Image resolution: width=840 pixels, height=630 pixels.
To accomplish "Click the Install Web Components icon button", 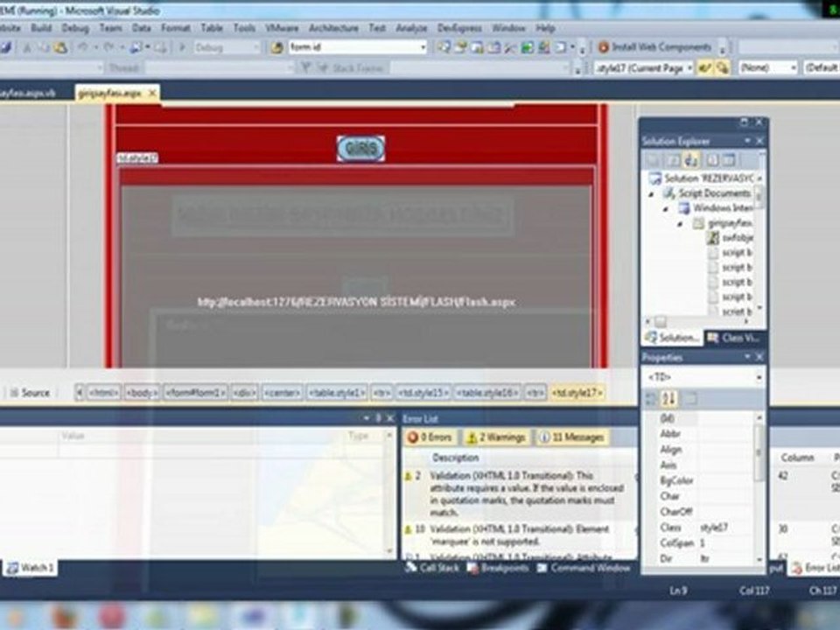I will coord(603,47).
